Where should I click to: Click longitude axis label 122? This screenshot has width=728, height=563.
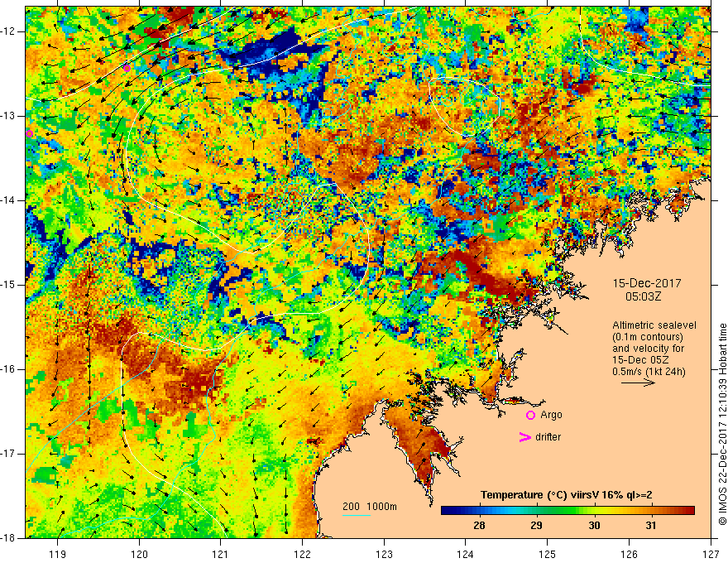click(302, 554)
